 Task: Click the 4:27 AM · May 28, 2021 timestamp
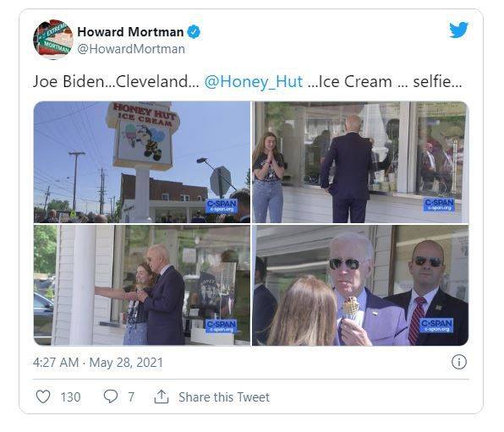pos(98,363)
